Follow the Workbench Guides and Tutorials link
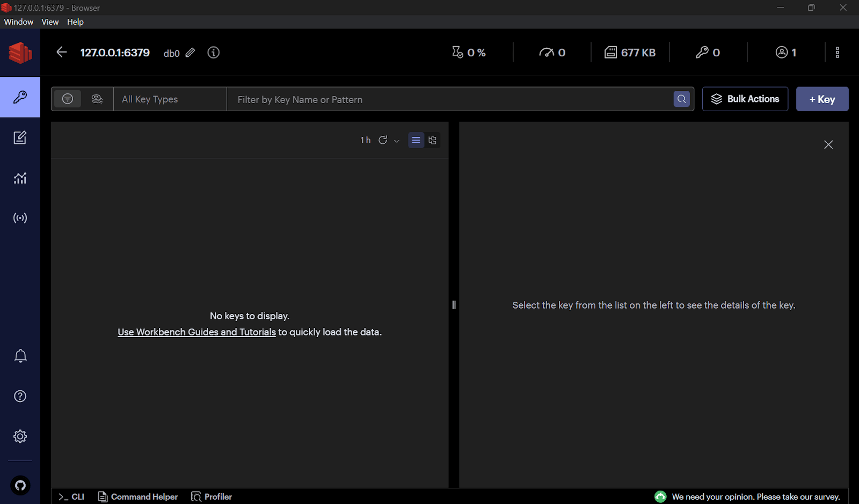 point(196,332)
